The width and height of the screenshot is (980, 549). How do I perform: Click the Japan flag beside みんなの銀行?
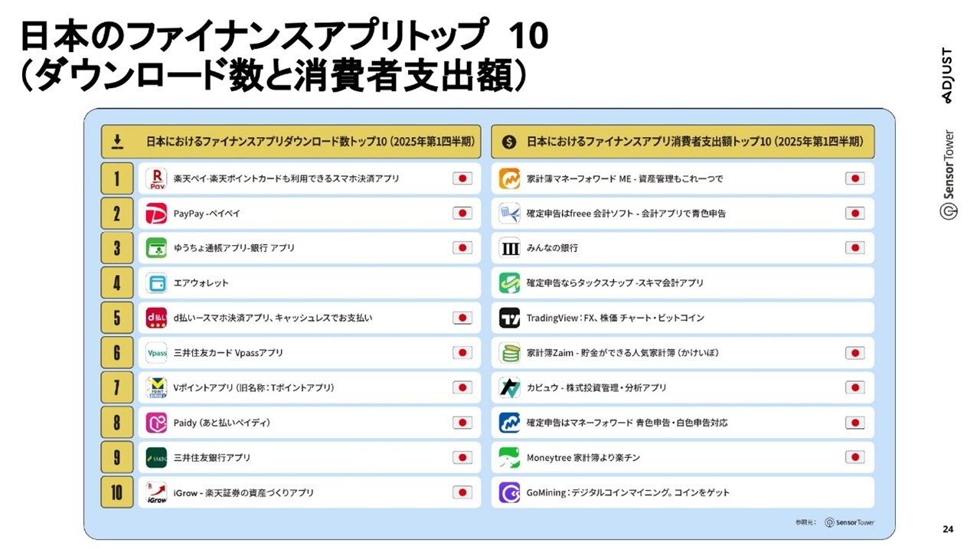tap(854, 248)
